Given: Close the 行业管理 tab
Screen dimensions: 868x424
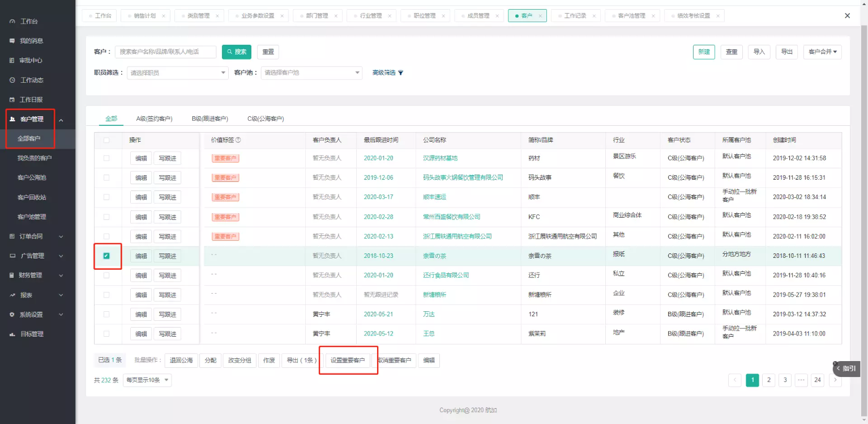Looking at the screenshot, I should [390, 16].
